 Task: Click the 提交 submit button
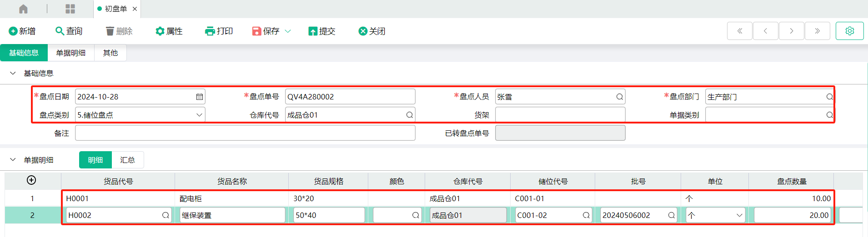[x=322, y=31]
